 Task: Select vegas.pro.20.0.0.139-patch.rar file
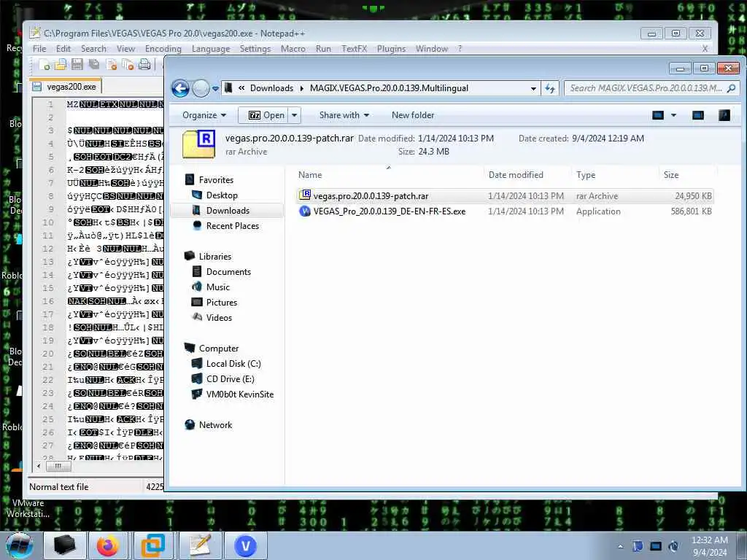coord(505,195)
